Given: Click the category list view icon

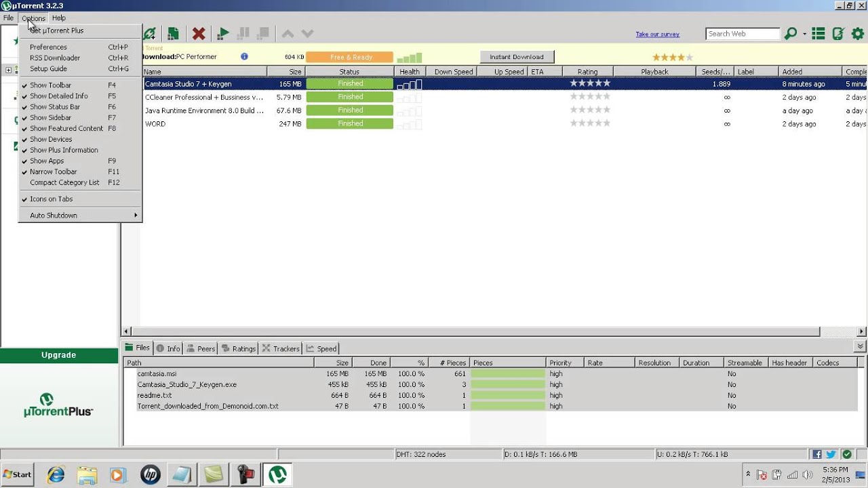Looking at the screenshot, I should pyautogui.click(x=818, y=33).
